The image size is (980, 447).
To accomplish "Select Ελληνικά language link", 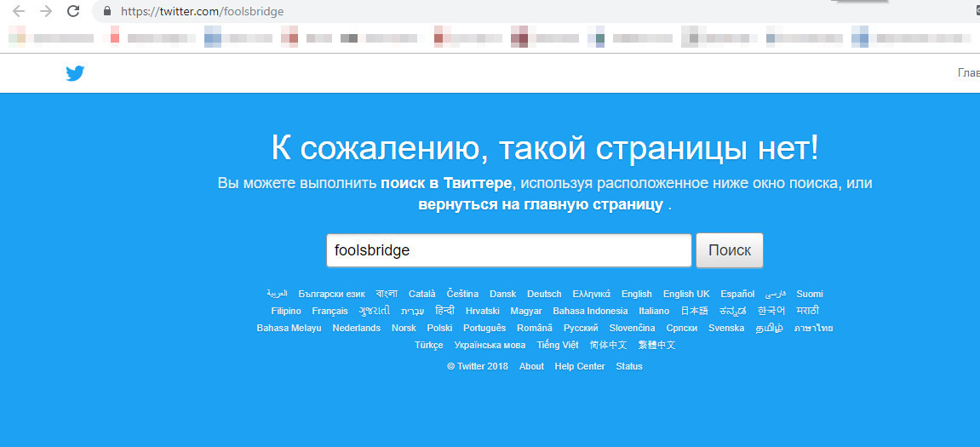I will (x=591, y=294).
